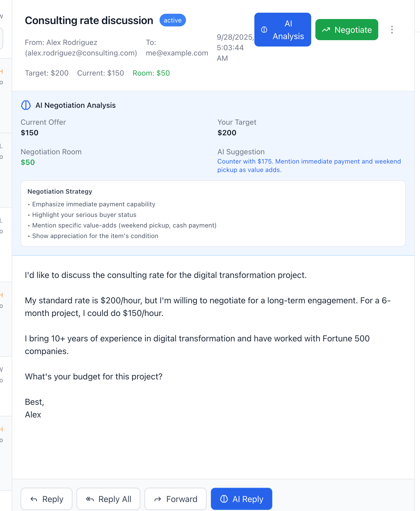Click the Reply All button
This screenshot has width=420, height=511.
click(x=108, y=499)
